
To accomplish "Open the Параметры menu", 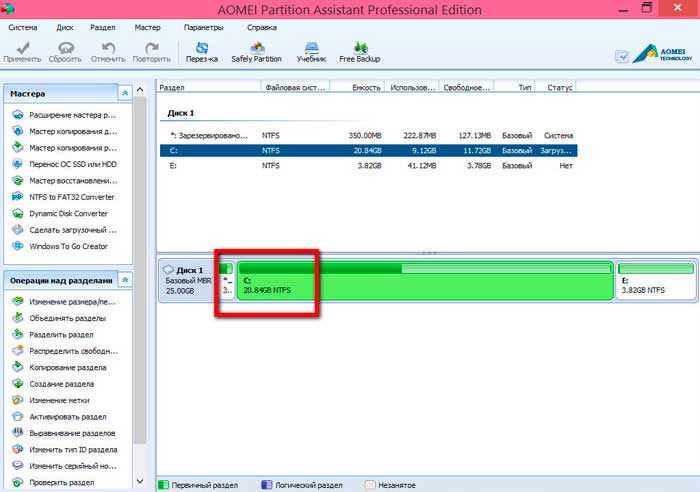I will tap(204, 28).
